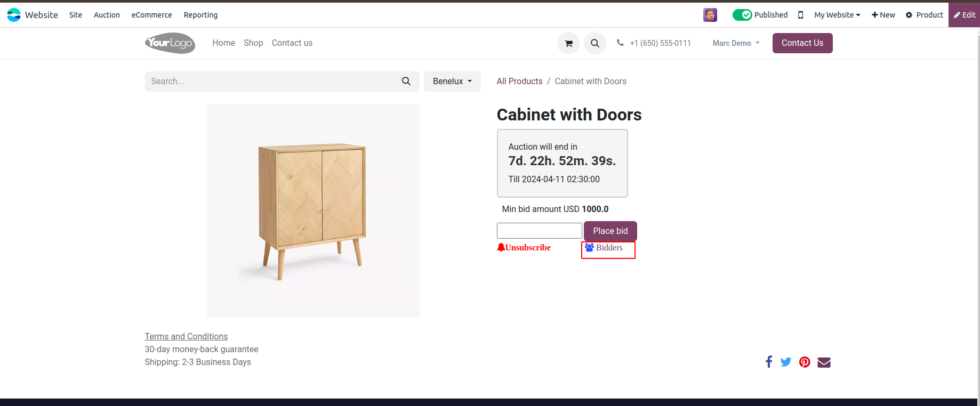Expand the My Website switcher
This screenshot has height=406, width=980.
click(837, 15)
